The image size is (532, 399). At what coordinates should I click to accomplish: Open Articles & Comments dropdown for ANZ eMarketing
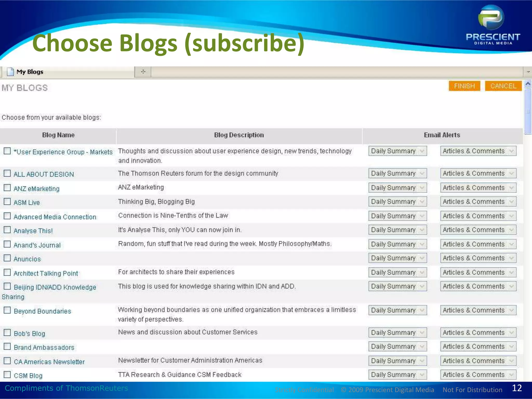coord(478,188)
